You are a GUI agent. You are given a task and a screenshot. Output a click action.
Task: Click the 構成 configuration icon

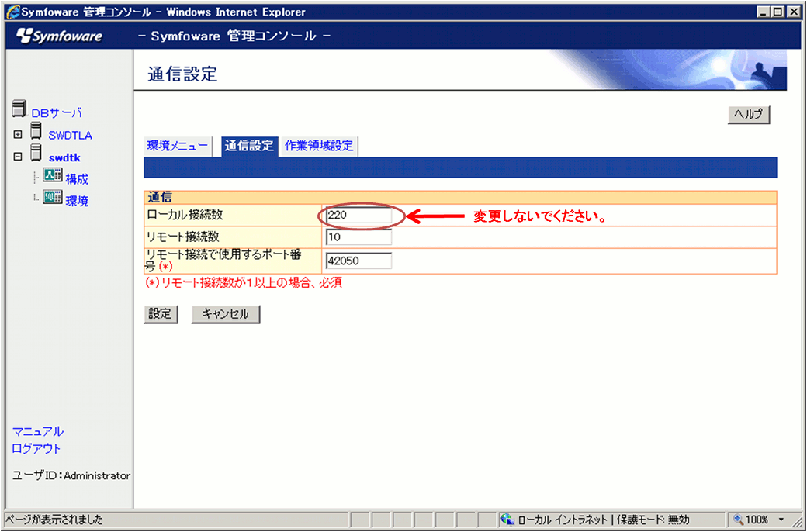coord(53,175)
